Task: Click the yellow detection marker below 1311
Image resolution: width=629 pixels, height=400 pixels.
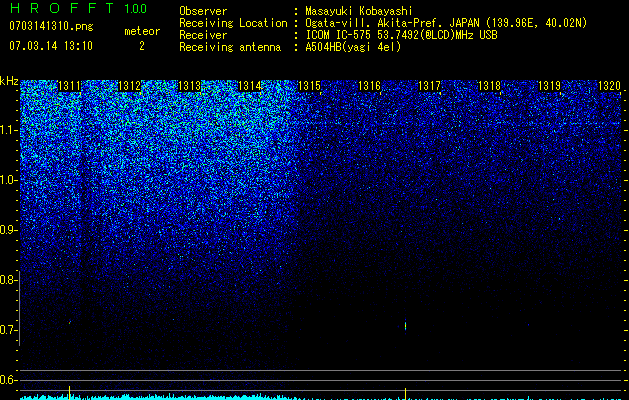Action: coord(69,391)
